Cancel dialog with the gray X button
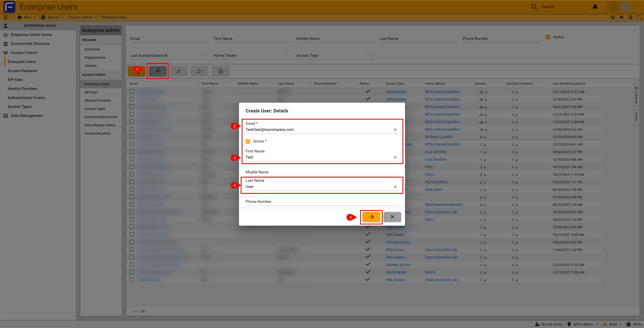644x328 pixels. pos(392,217)
